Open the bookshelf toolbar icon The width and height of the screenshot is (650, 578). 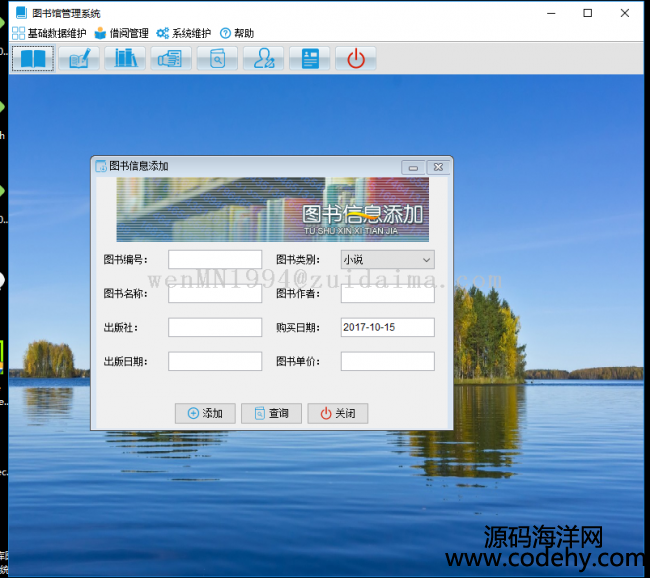[125, 58]
